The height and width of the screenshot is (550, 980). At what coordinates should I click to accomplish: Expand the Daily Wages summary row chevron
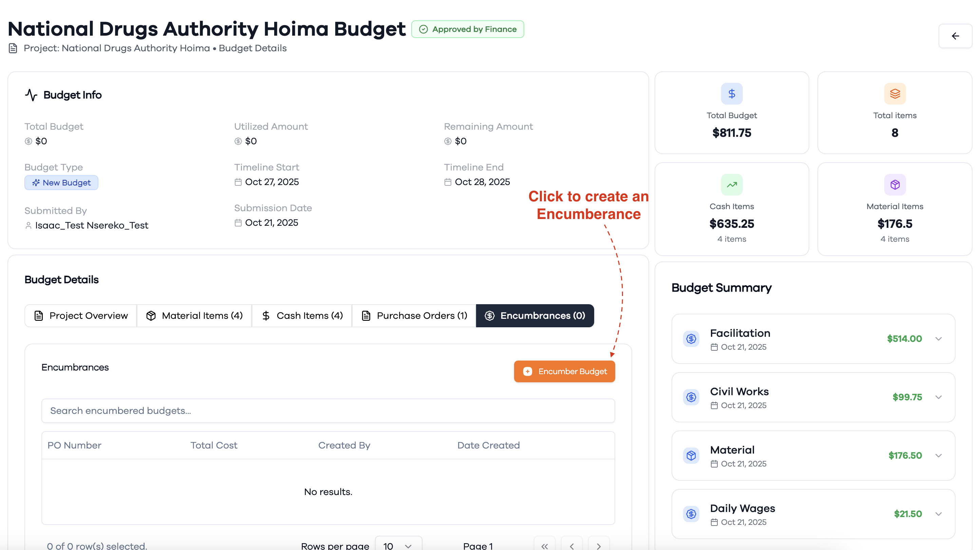tap(938, 514)
